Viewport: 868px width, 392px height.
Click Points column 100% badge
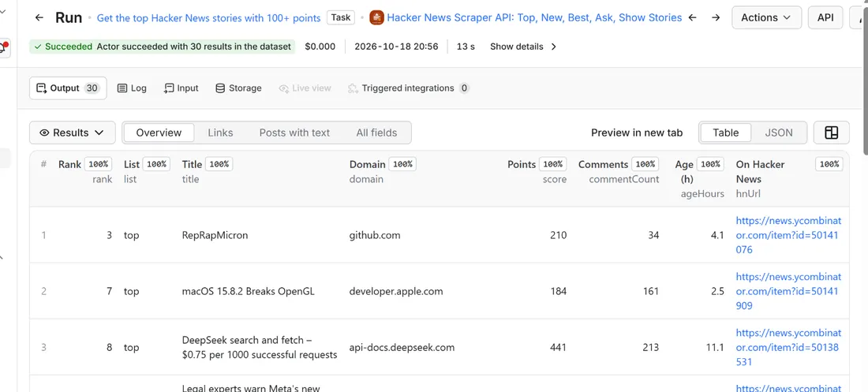tap(553, 164)
